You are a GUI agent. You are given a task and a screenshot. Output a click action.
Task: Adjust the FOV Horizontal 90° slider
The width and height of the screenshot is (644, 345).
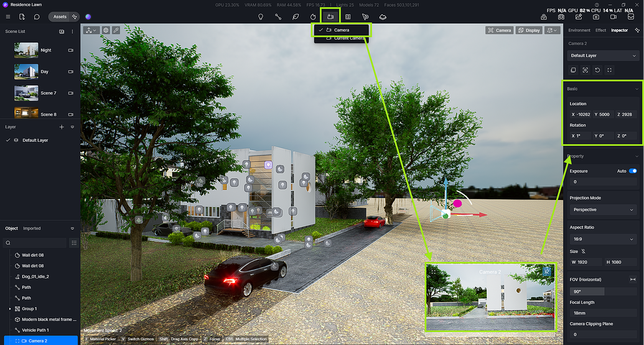(603, 292)
